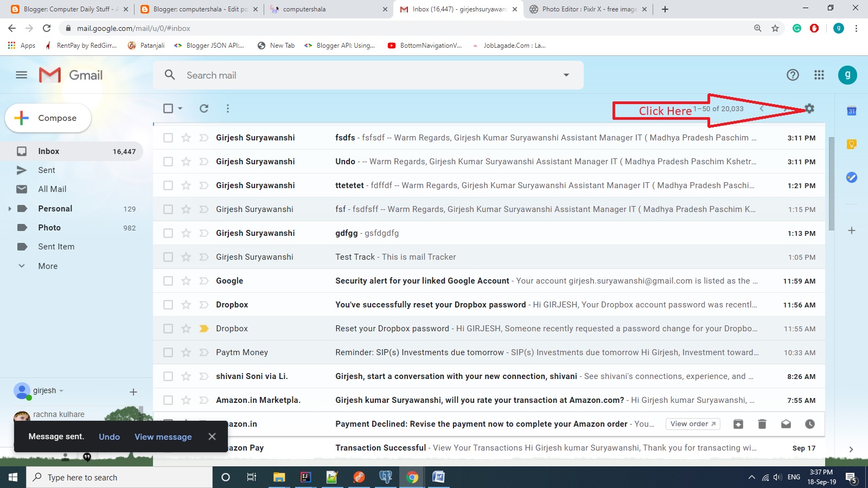This screenshot has width=868, height=488.
Task: Toggle importance marker on Reset your Dropbox password email
Action: coord(204,329)
